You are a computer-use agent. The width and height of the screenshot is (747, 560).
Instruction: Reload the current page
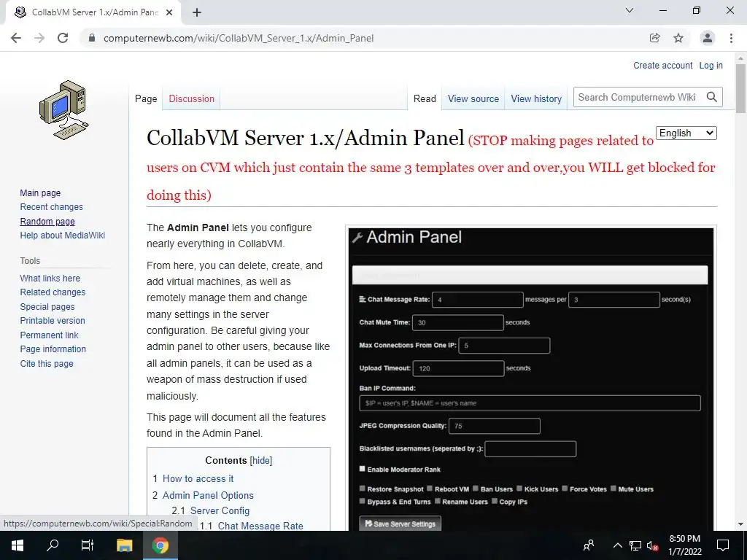click(x=63, y=38)
